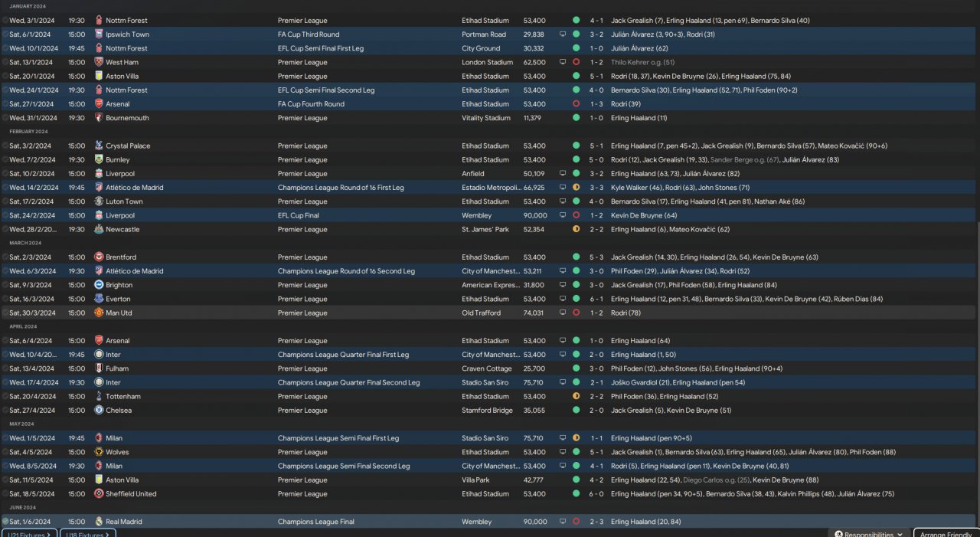This screenshot has height=537, width=980.
Task: Click the orange draw indicator in Tottenham row
Action: pos(576,396)
